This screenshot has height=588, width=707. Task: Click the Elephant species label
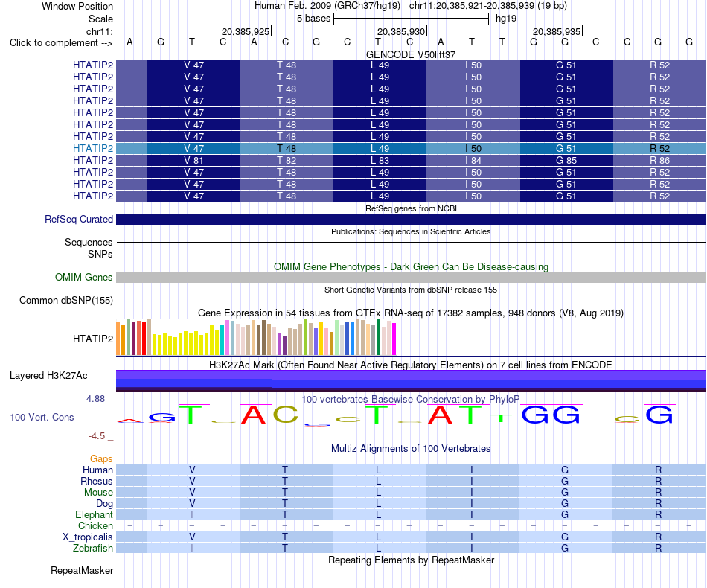coord(94,514)
